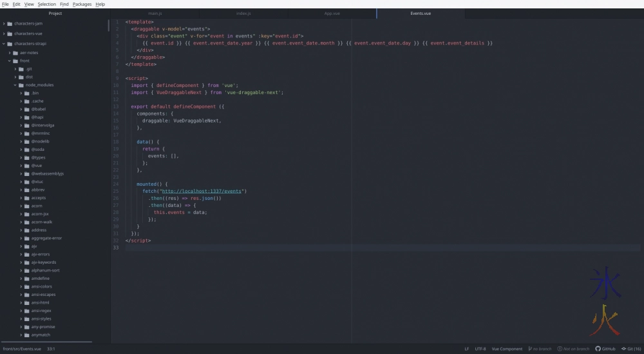Expand the aer-notes folder chevron
Screen dimensions: 644x354
click(x=9, y=53)
